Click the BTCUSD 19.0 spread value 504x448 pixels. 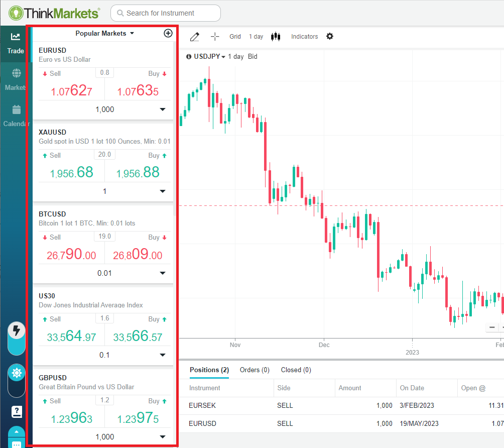(105, 237)
